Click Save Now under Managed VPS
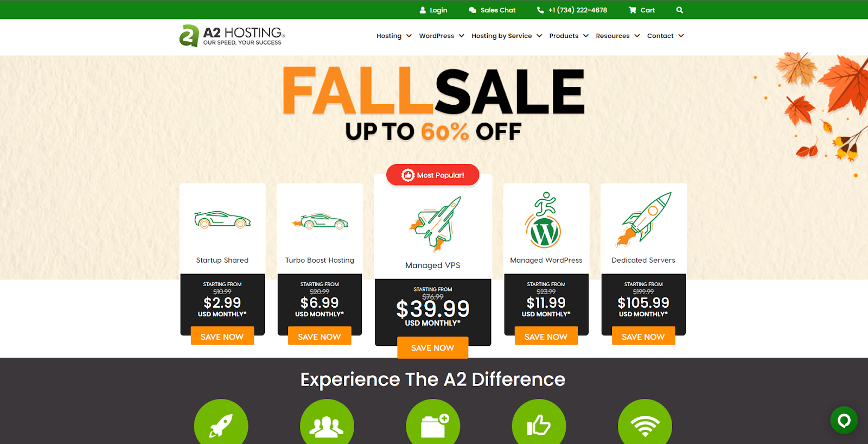This screenshot has height=444, width=868. tap(432, 348)
